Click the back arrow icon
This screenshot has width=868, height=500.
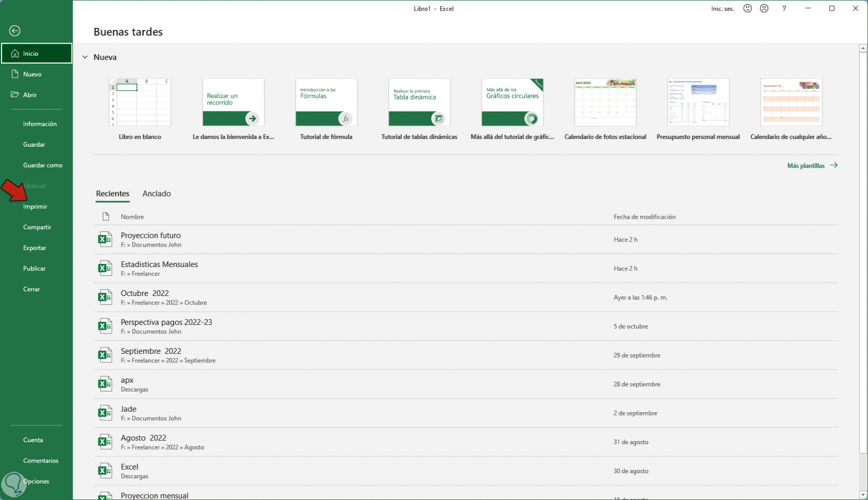[15, 31]
